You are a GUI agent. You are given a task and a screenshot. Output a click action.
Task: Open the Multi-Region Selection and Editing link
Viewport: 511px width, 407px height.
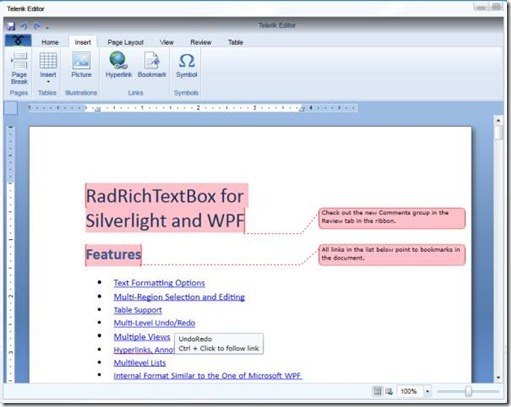(x=179, y=297)
